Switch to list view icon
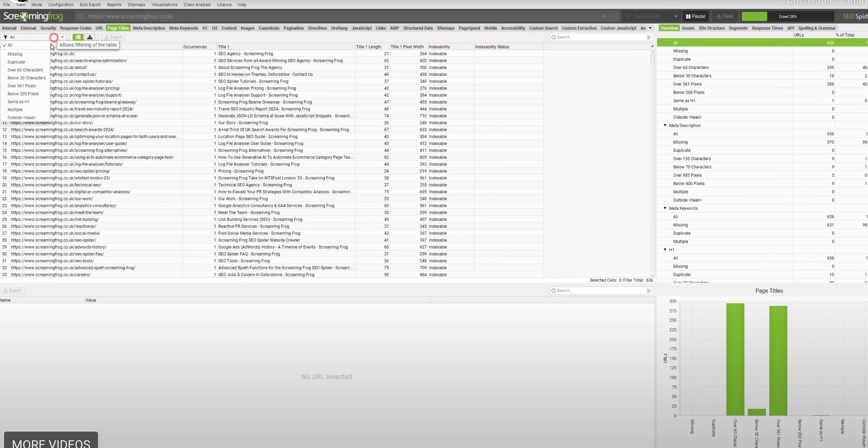868x448 pixels. (77, 37)
